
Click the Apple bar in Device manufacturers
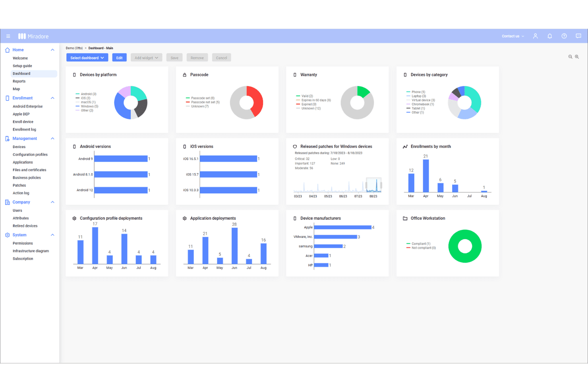tap(343, 227)
